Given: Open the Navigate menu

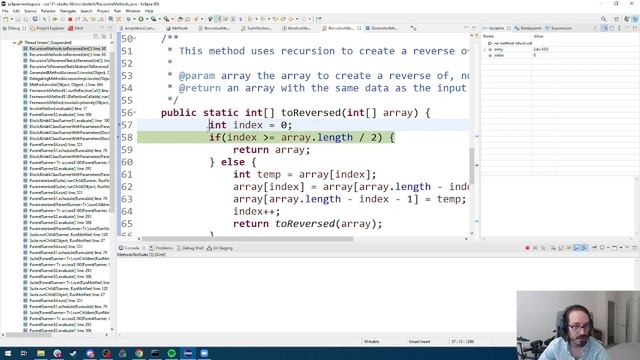Looking at the screenshot, I should tap(68, 11).
